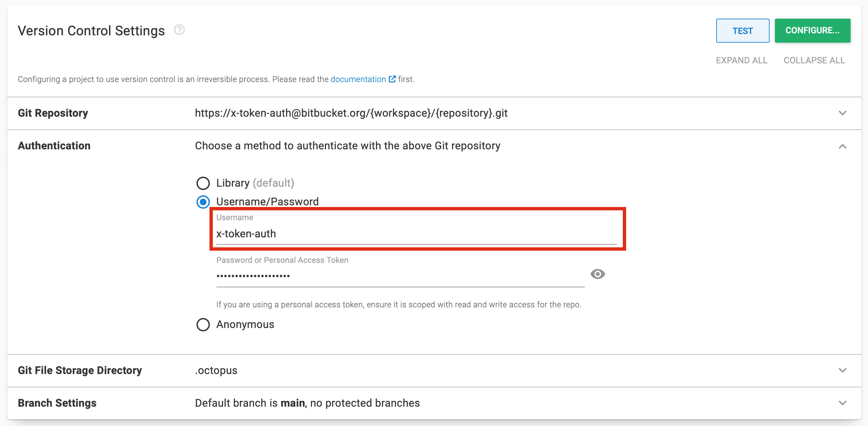868x426 pixels.
Task: Click the external link icon next to documentation
Action: (x=392, y=79)
